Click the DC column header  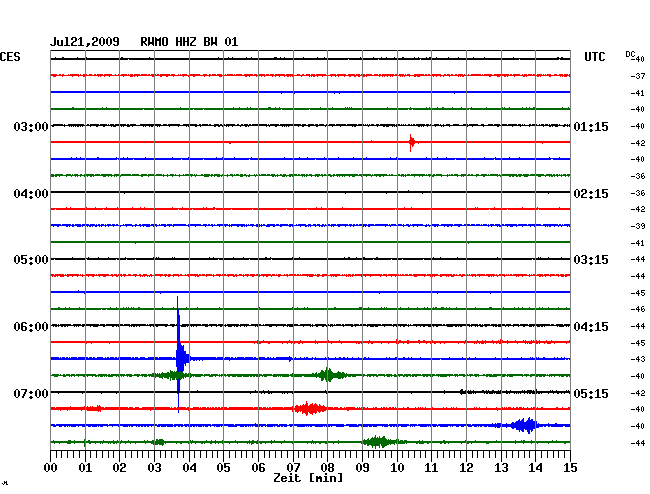pyautogui.click(x=630, y=54)
